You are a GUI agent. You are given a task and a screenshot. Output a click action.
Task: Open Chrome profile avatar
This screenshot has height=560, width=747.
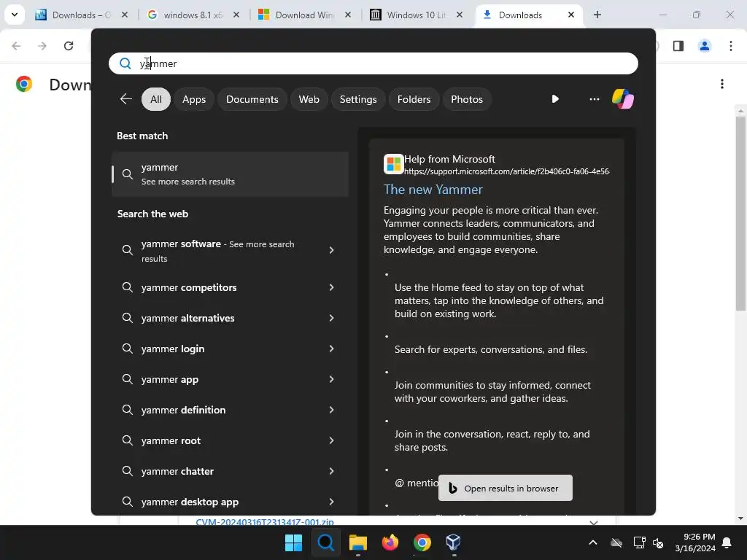click(705, 46)
